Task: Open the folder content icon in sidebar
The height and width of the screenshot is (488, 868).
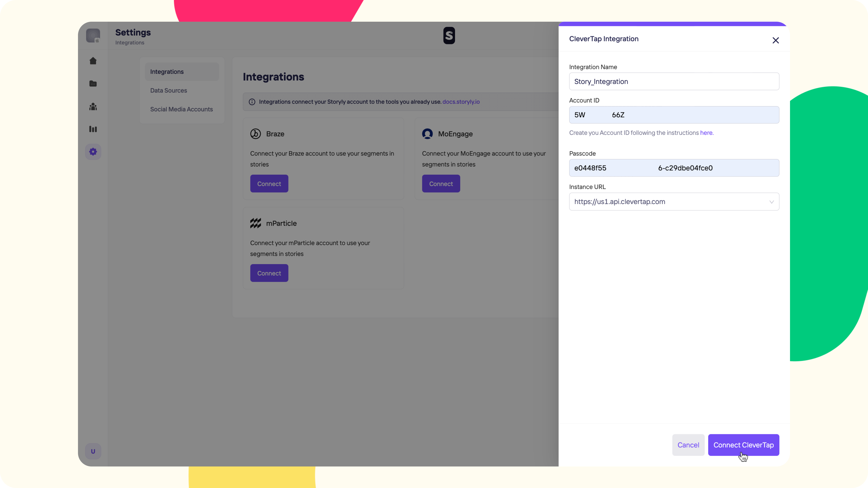Action: point(93,84)
